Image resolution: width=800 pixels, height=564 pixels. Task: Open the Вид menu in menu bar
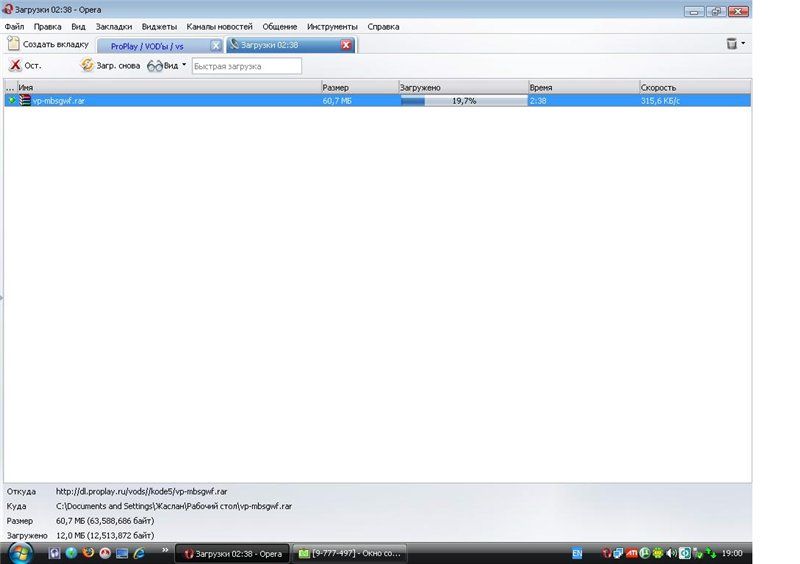point(78,27)
